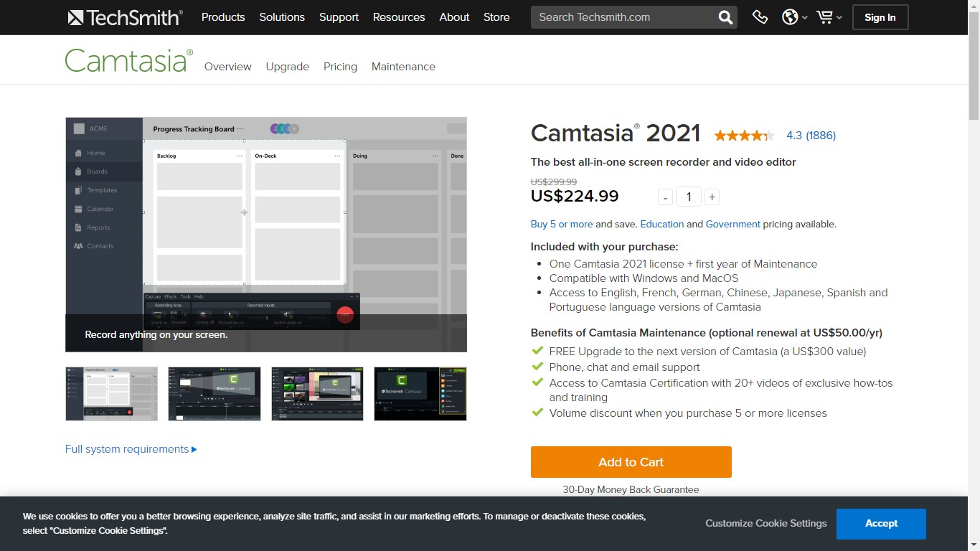The height and width of the screenshot is (551, 980).
Task: Click the main product preview image
Action: (266, 235)
